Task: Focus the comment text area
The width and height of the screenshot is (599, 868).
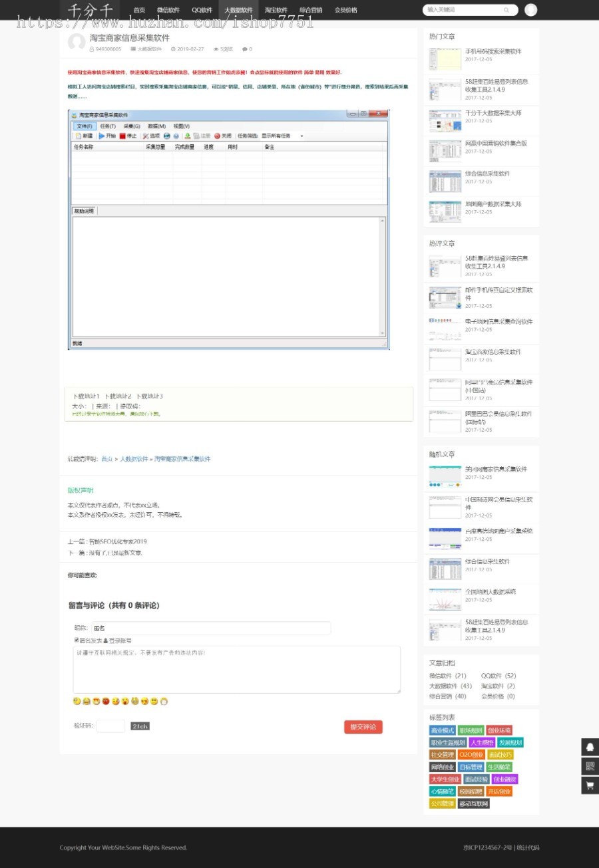Action: [x=236, y=670]
